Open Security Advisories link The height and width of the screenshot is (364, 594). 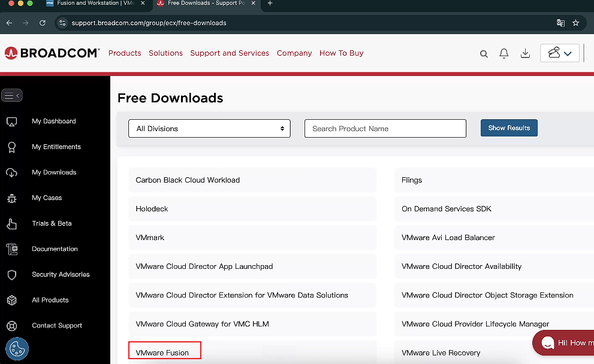coord(61,274)
